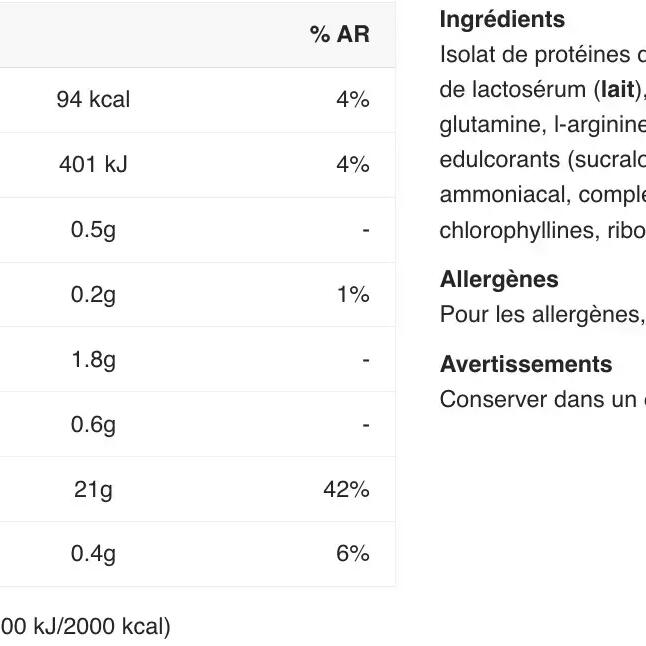
Task: Select the 21g protein amount
Action: 93,490
